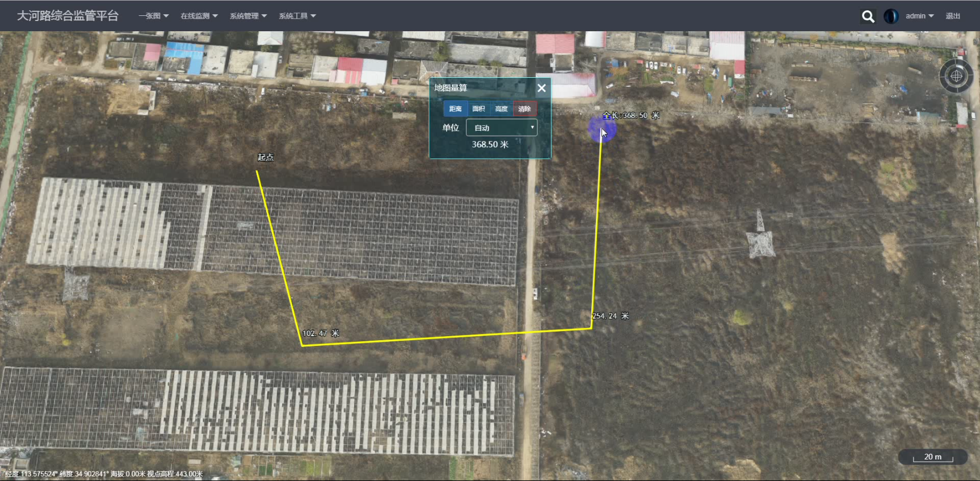Screen dimensions: 980x481
Task: Click the compass navigation control center
Action: (956, 76)
